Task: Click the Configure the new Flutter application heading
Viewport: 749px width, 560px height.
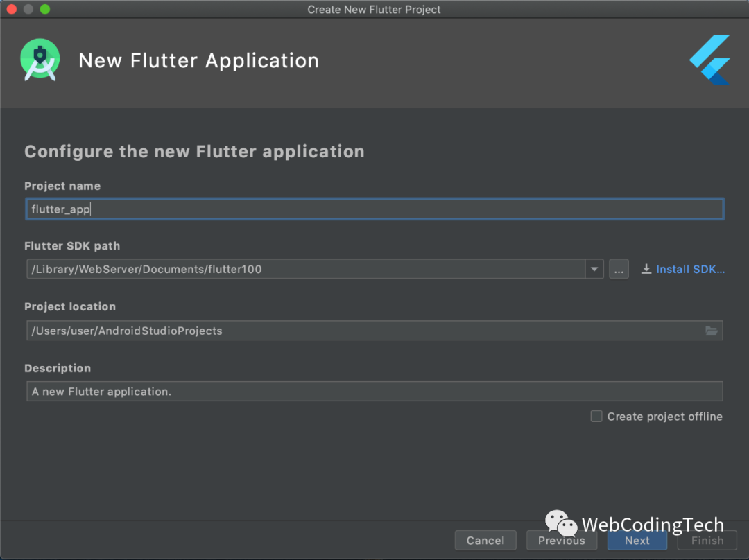Action: pos(194,151)
